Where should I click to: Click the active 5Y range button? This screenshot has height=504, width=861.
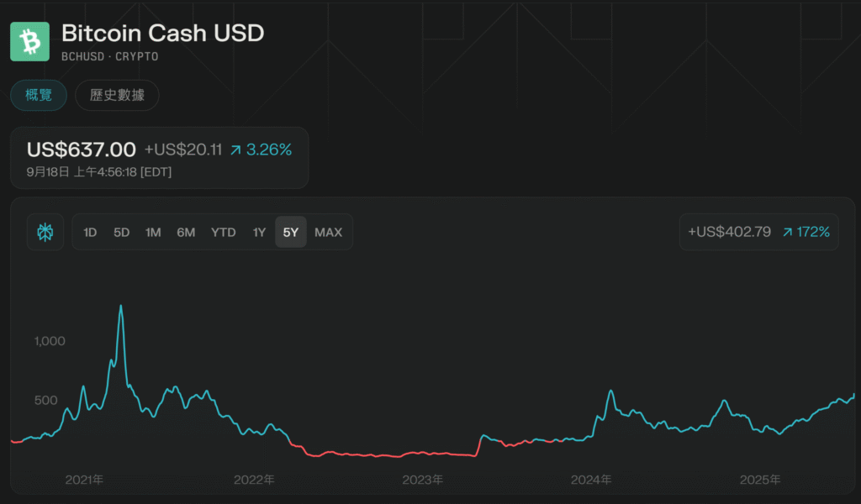tap(291, 233)
